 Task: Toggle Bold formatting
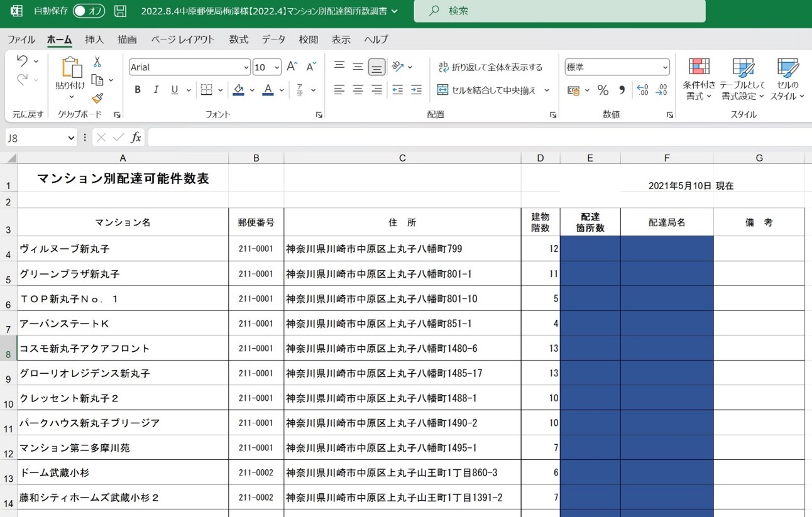coord(138,90)
